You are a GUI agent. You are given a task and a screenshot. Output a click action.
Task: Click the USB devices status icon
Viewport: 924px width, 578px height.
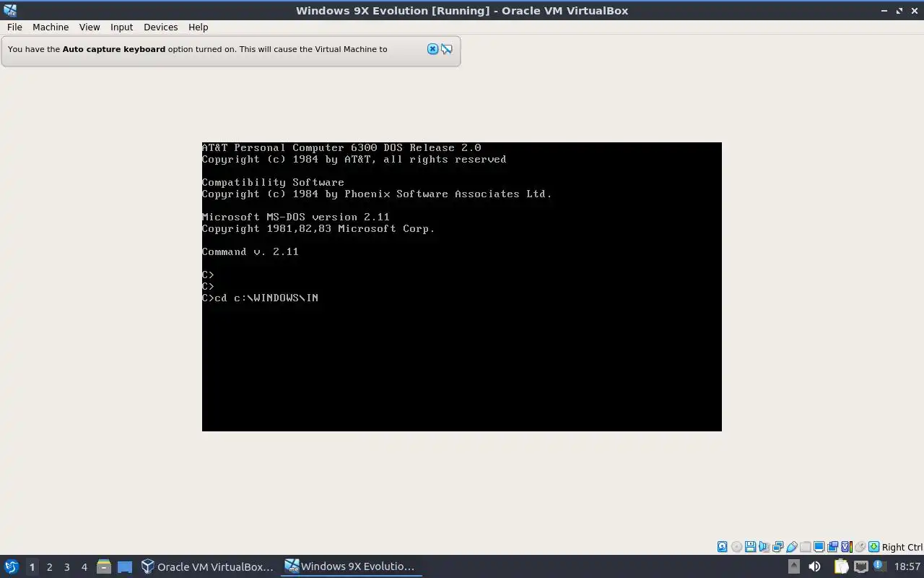pyautogui.click(x=792, y=547)
